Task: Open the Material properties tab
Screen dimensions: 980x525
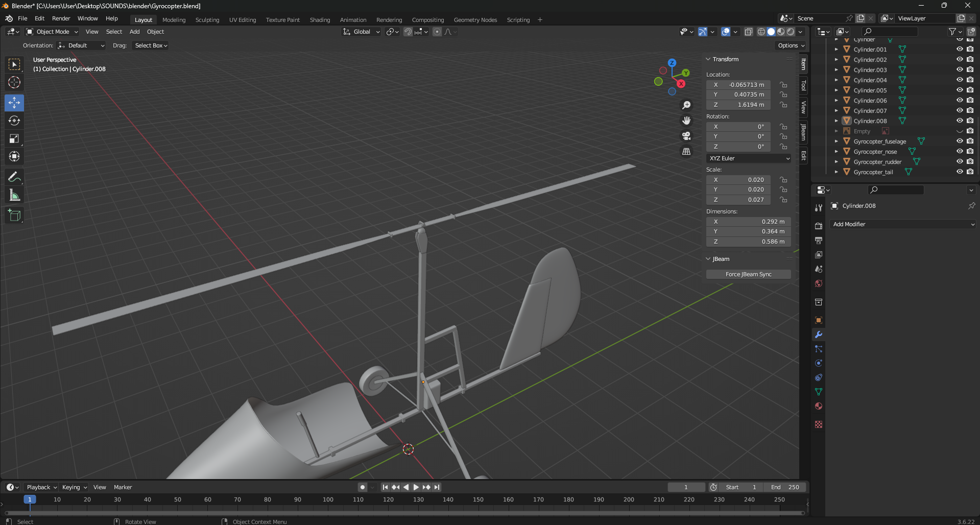Action: click(819, 406)
